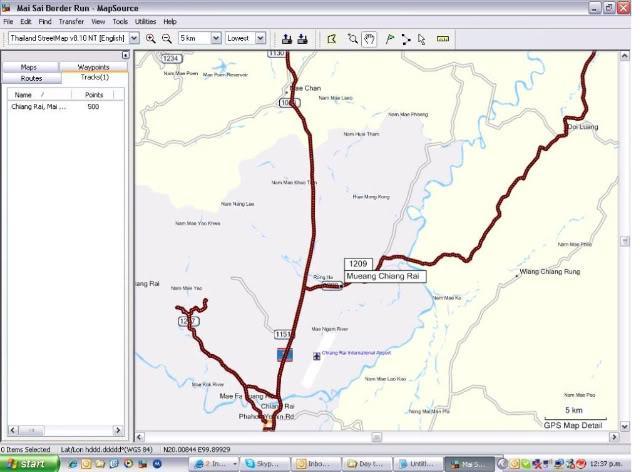Open the Utilities menu
This screenshot has width=640, height=472.
(x=145, y=21)
